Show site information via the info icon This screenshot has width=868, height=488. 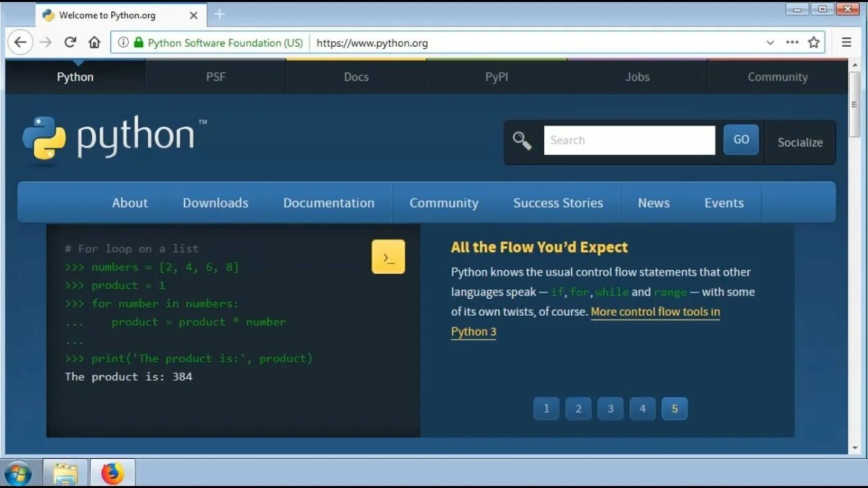(123, 43)
